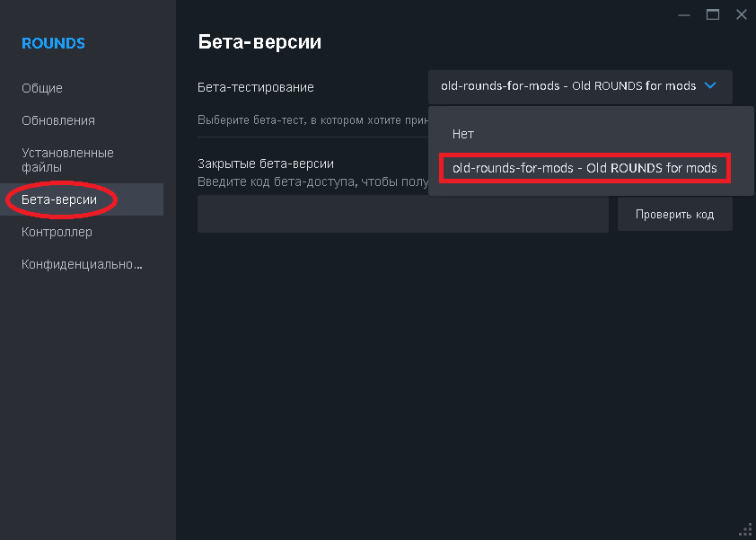Open the Контроллер section
Screen dimensions: 756x540
(57, 232)
